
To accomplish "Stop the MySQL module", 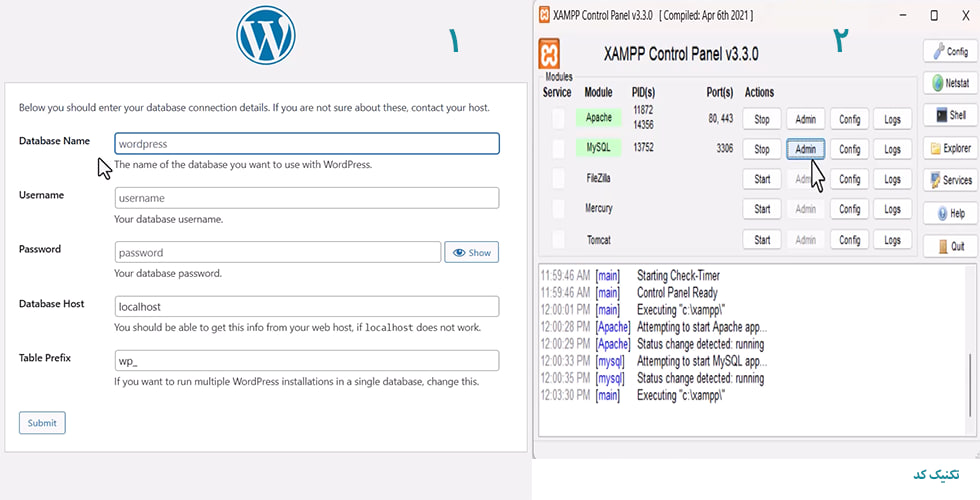I will [762, 149].
